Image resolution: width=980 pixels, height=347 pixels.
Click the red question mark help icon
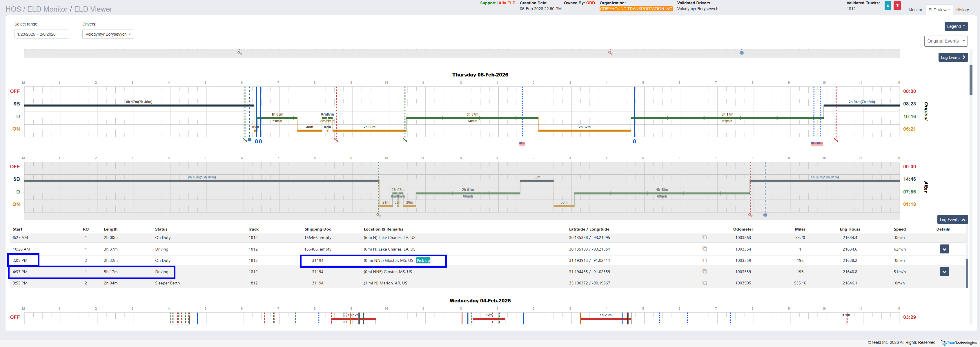[897, 6]
